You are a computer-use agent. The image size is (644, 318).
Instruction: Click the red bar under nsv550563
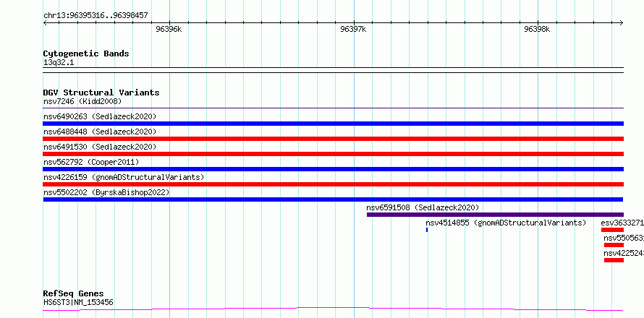click(x=614, y=245)
